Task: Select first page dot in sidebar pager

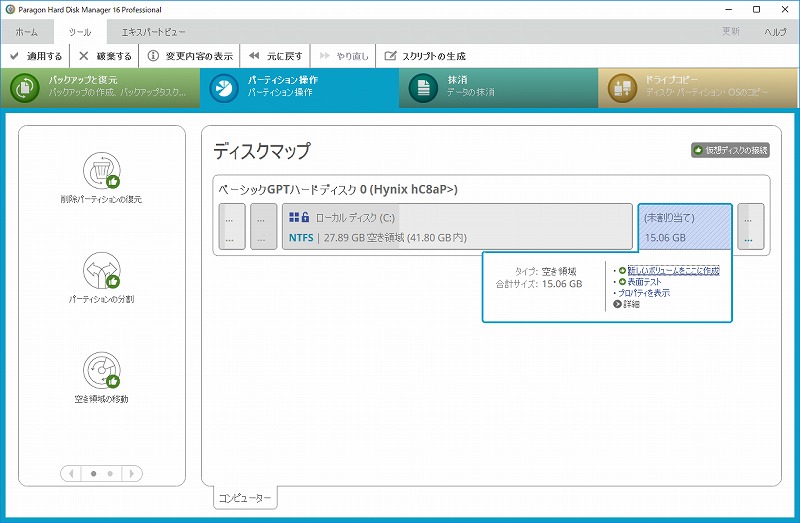Action: (93, 474)
